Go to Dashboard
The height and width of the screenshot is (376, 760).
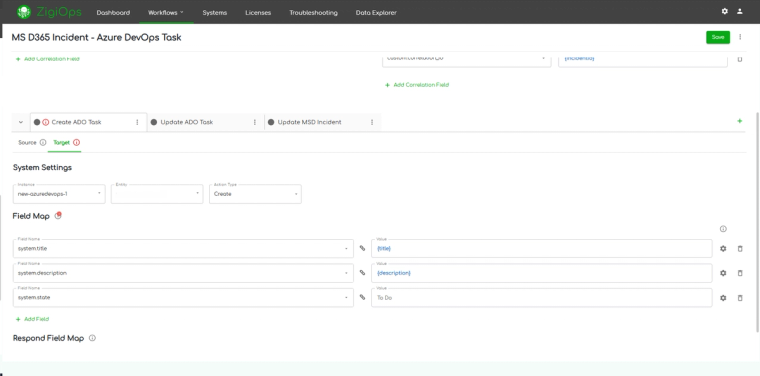[x=113, y=13]
